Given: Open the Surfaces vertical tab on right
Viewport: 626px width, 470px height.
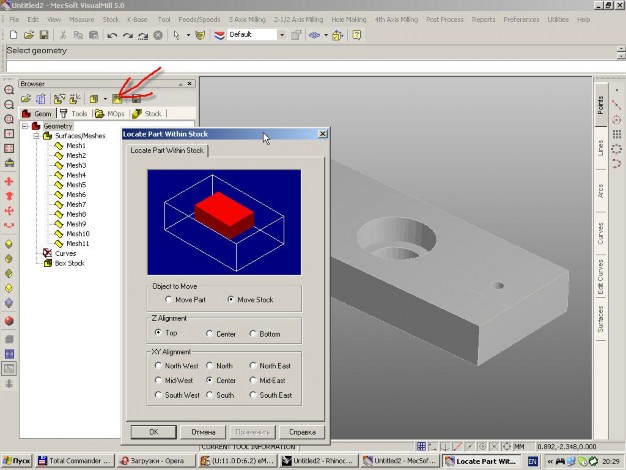Looking at the screenshot, I should (x=601, y=318).
